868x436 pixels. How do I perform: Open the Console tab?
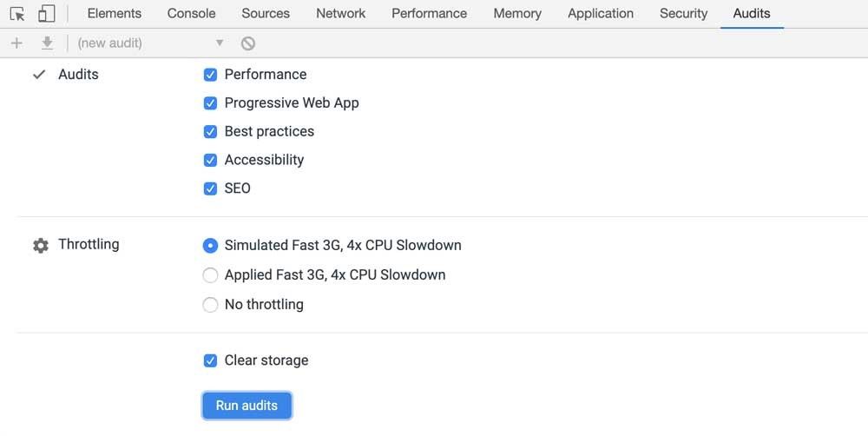tap(191, 14)
